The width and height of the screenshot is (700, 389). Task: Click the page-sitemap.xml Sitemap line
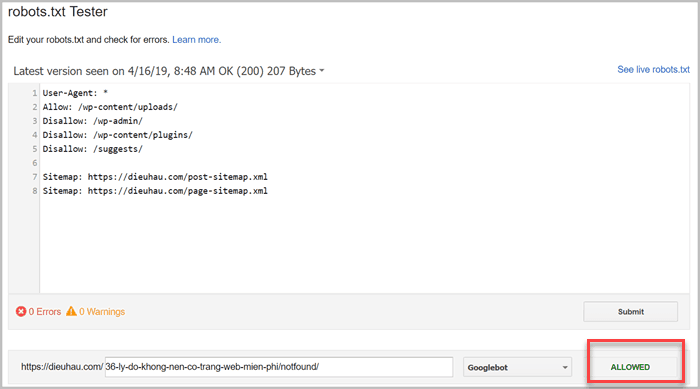pos(155,191)
